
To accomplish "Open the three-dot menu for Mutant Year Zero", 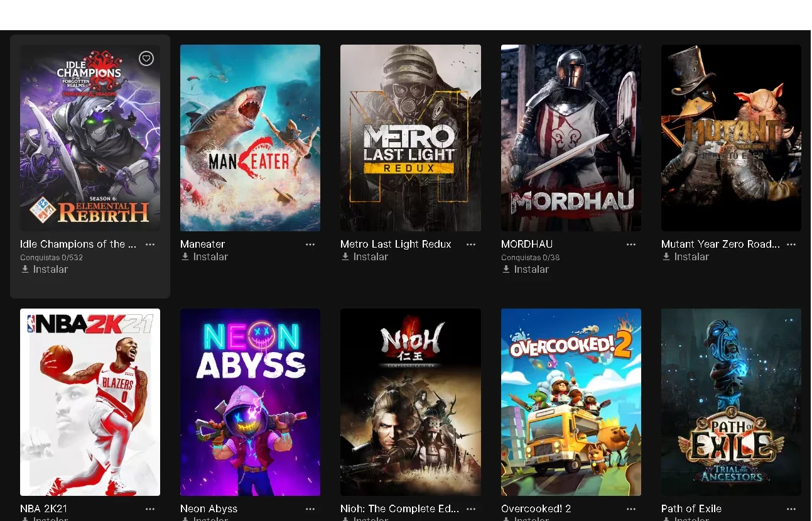I will (x=791, y=244).
